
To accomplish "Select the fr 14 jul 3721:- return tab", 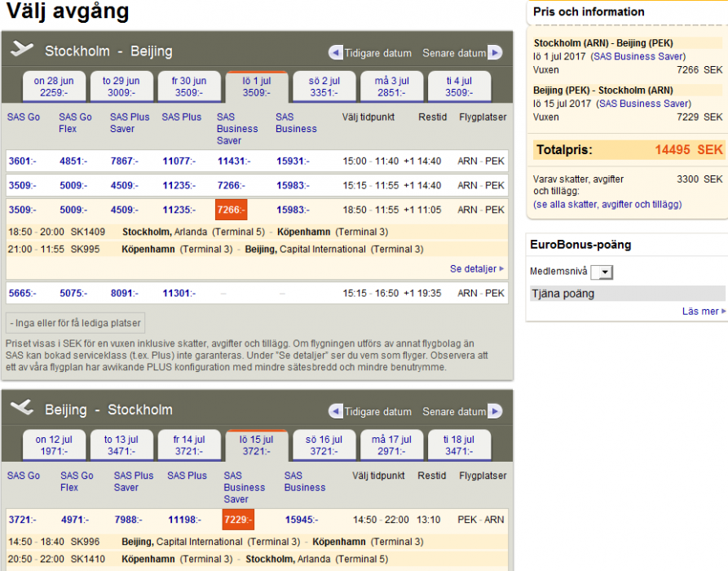I will point(189,445).
